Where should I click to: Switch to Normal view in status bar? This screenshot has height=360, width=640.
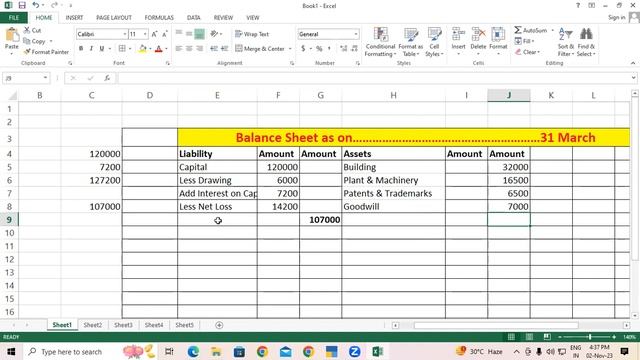coord(511,337)
